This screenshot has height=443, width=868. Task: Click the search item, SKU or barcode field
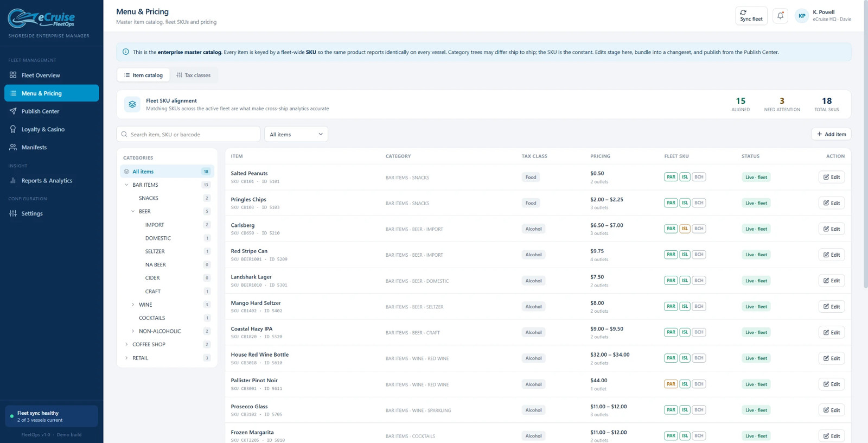coord(188,134)
